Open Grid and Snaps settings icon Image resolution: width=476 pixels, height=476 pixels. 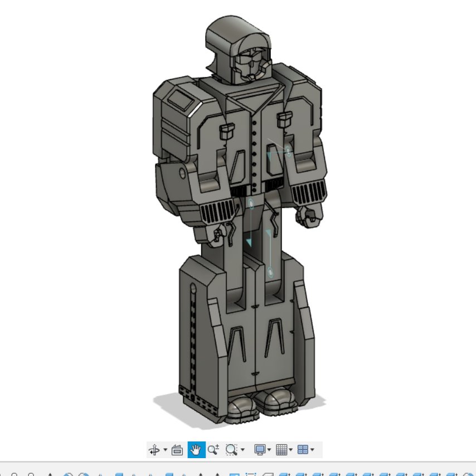[x=281, y=450]
